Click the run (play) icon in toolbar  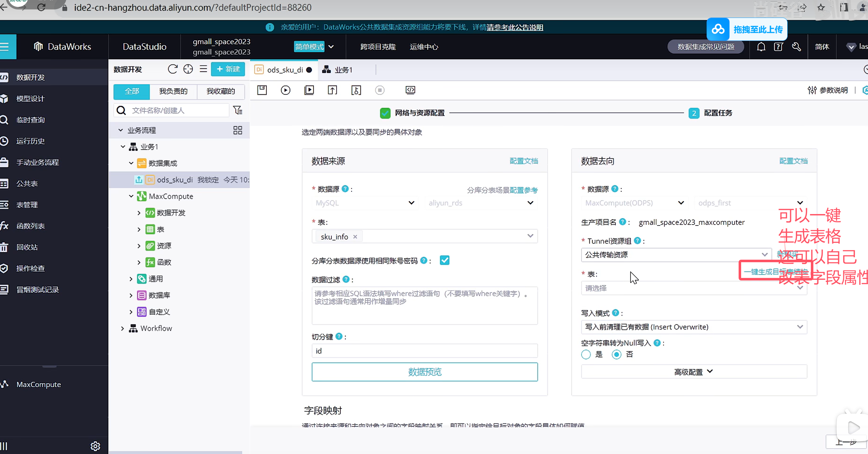pos(285,90)
